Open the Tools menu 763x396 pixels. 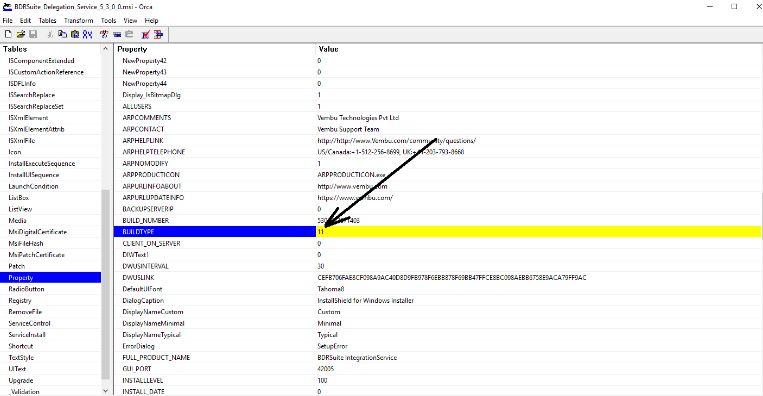pyautogui.click(x=109, y=20)
